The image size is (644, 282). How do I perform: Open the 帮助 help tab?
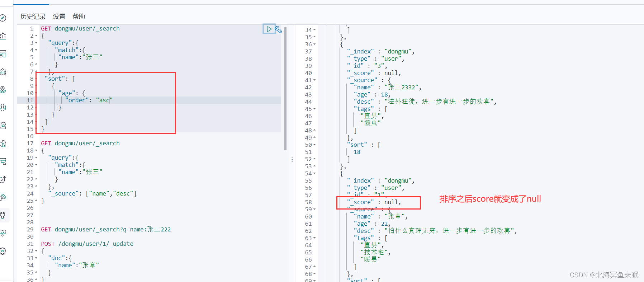[x=79, y=17]
